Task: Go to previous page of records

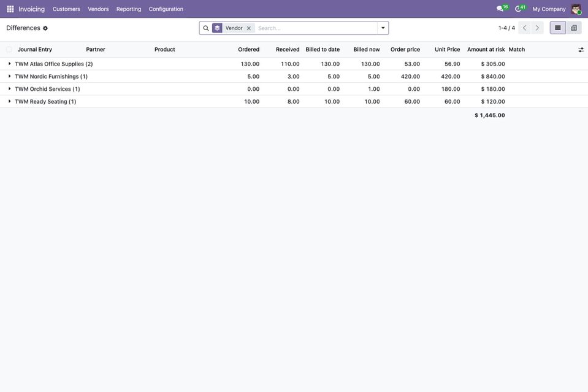Action: 525,28
